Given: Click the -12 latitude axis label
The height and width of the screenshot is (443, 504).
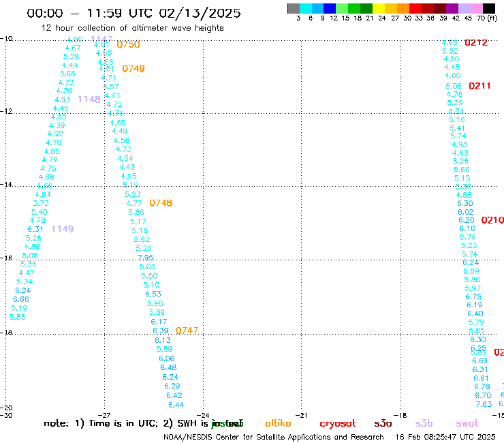Looking at the screenshot, I should [x=6, y=111].
